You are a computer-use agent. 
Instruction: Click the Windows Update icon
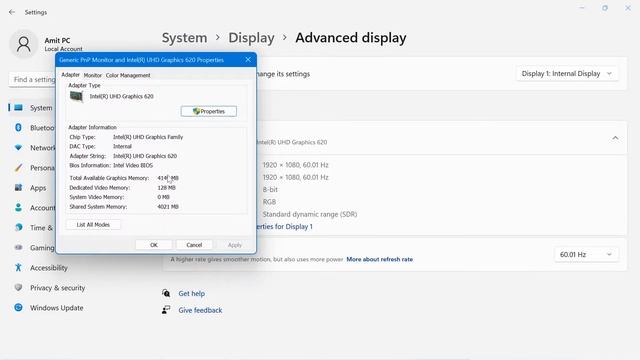[18, 308]
